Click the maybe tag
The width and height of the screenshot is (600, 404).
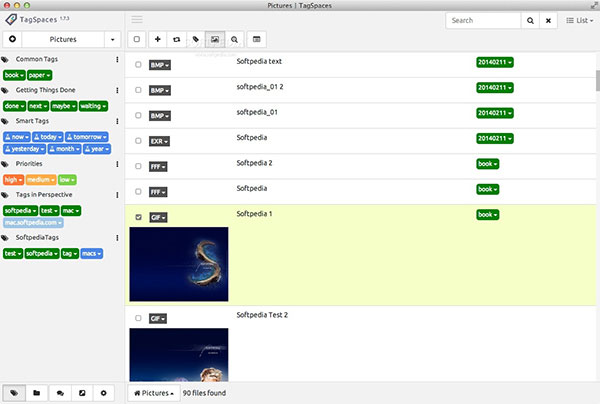(x=64, y=106)
